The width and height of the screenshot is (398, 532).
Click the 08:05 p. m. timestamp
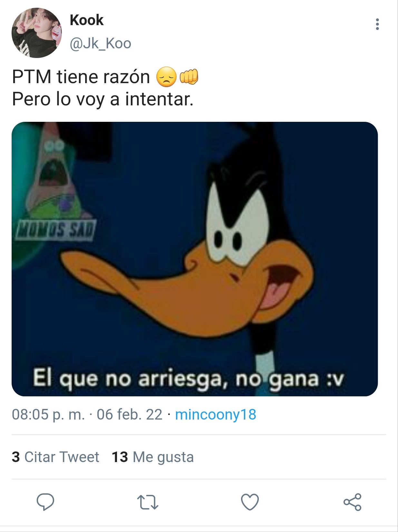pos(48,414)
